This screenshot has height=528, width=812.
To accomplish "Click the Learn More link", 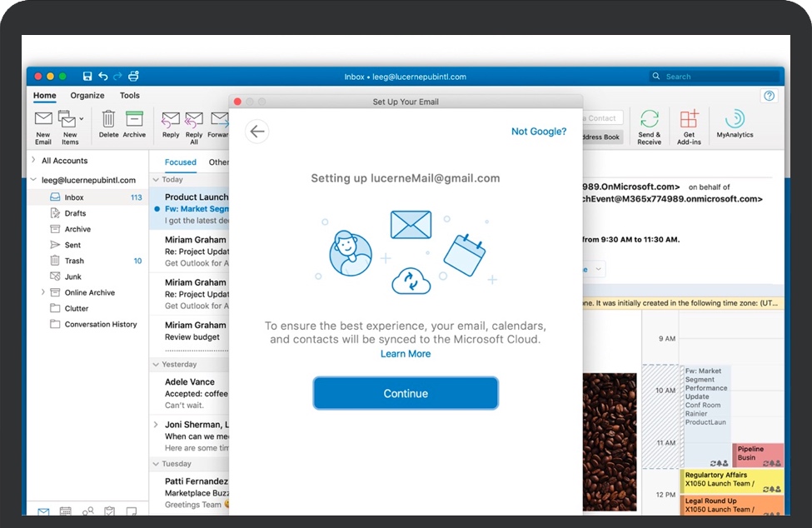I will pyautogui.click(x=406, y=354).
